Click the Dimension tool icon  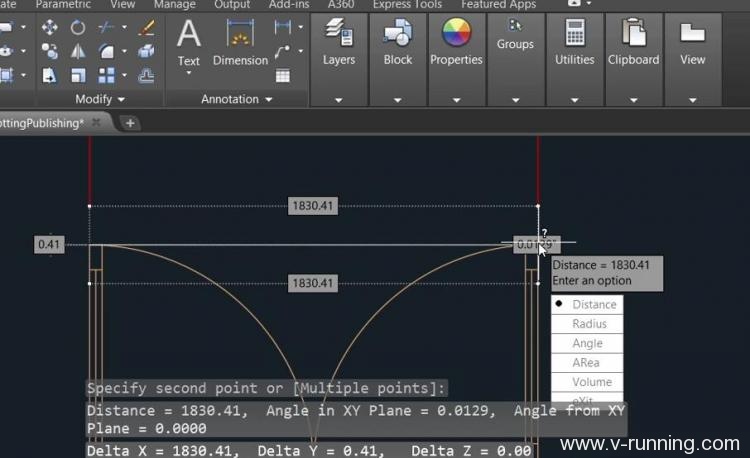tap(240, 37)
